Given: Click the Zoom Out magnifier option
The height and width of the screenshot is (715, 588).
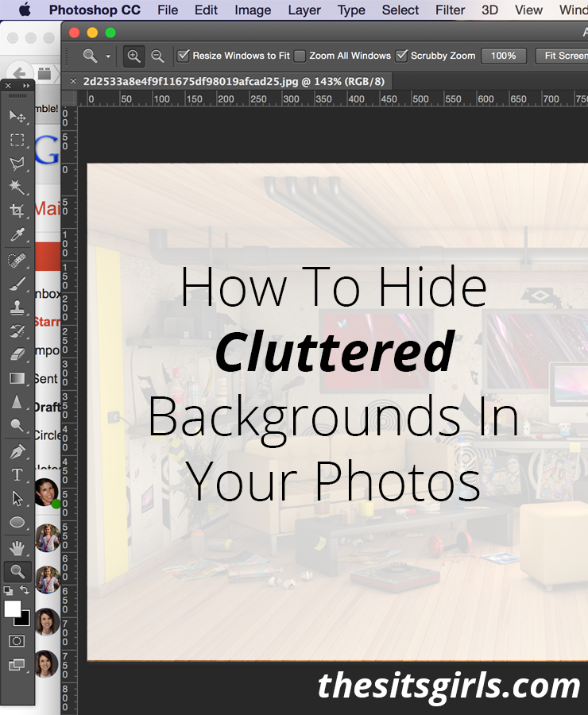Looking at the screenshot, I should tap(157, 56).
